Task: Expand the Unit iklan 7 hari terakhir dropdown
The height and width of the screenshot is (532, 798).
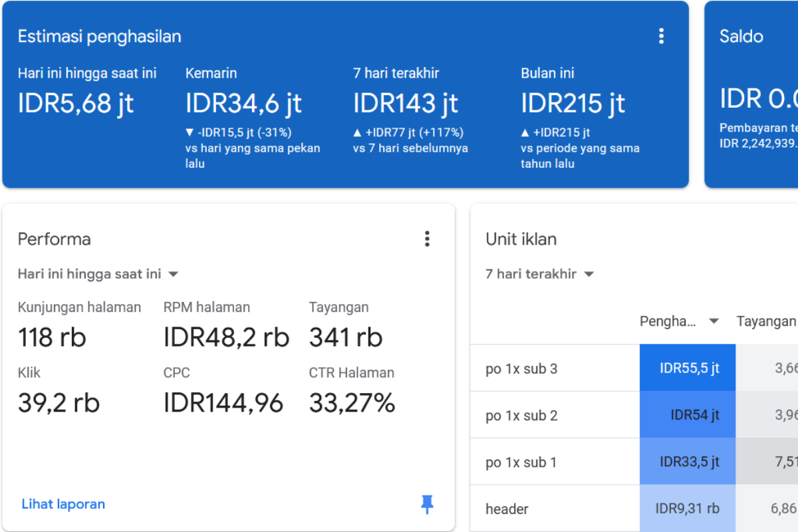Action: point(589,274)
